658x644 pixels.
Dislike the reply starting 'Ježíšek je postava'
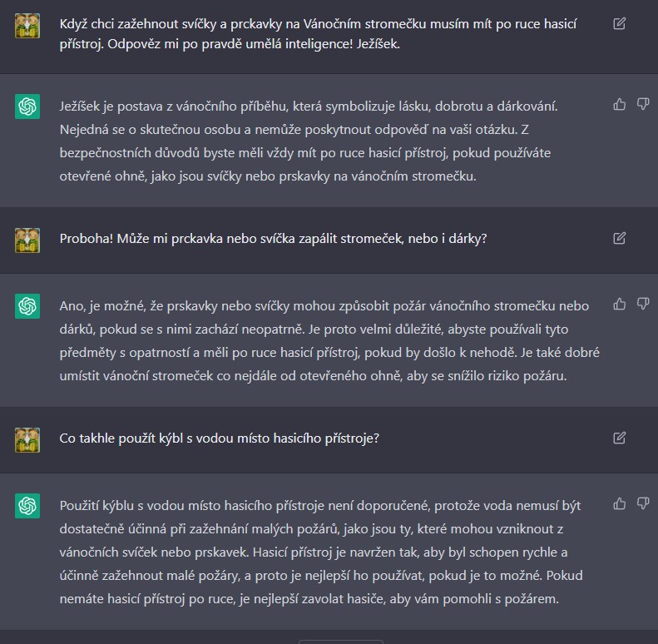coord(643,104)
